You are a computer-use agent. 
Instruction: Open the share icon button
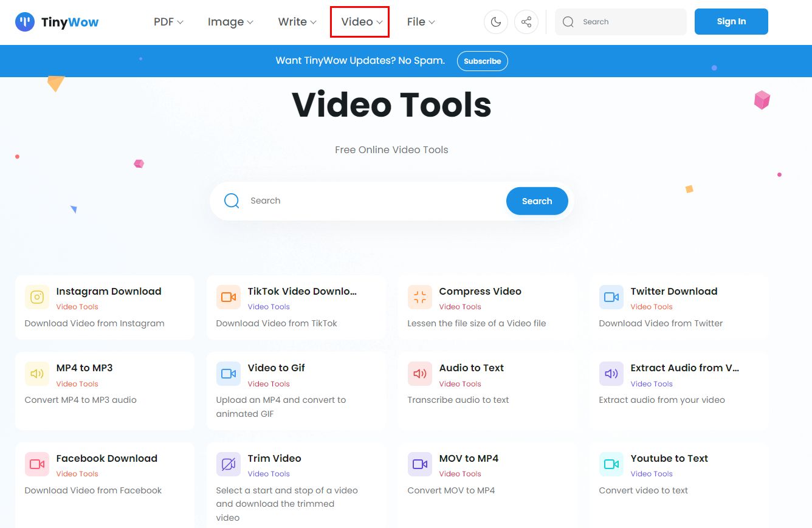526,22
